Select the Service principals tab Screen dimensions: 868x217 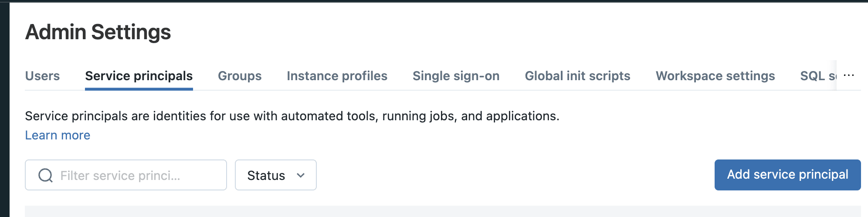click(x=139, y=76)
